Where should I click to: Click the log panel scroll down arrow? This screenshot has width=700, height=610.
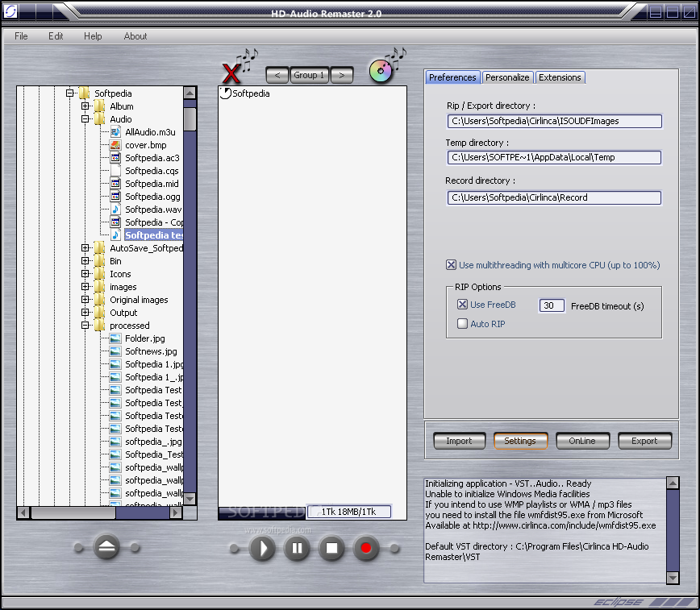click(673, 578)
